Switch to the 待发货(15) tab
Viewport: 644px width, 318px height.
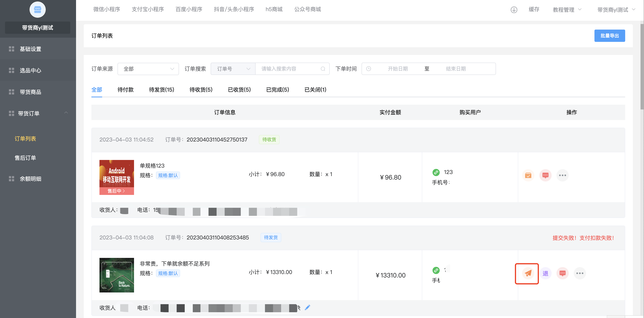(161, 89)
